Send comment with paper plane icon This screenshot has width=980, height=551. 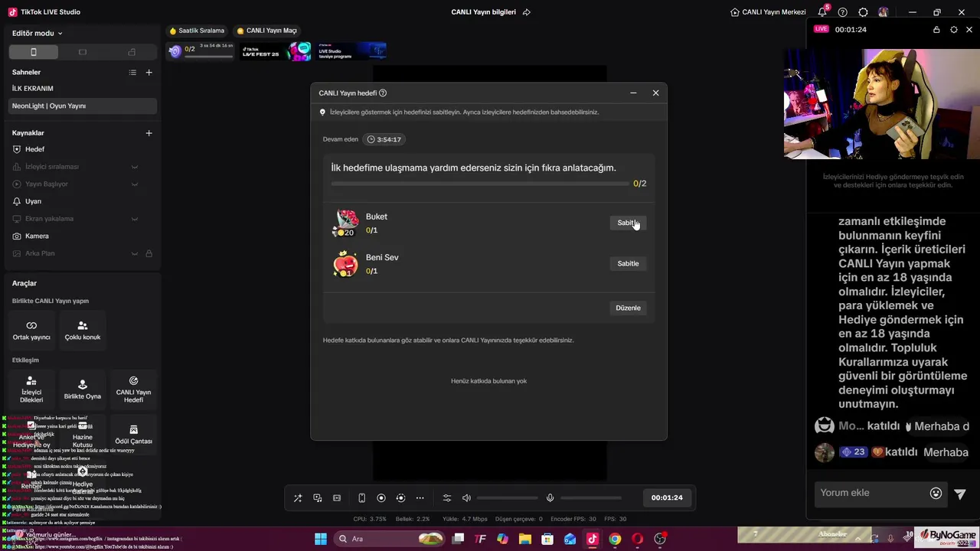(x=960, y=494)
